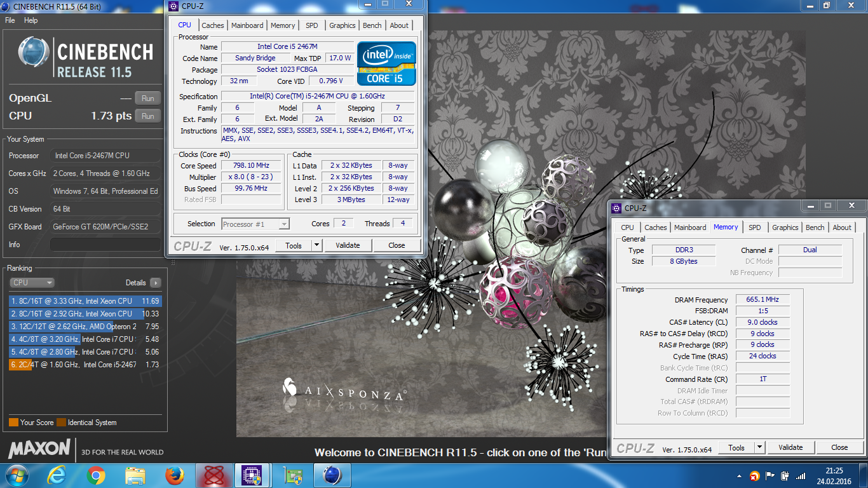Screen dimensions: 868x488
Task: Run the CPU benchmark
Action: pos(147,116)
